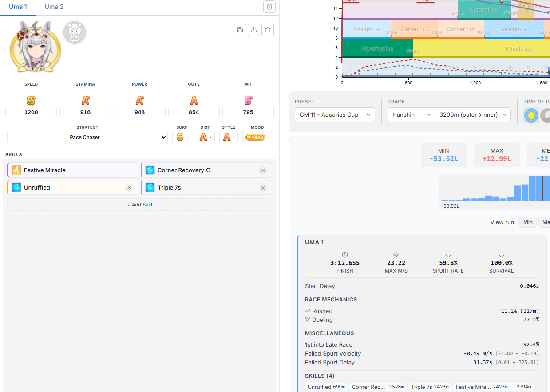Click the Speed value field 1200
Image resolution: width=550 pixels, height=392 pixels.
[x=31, y=112]
